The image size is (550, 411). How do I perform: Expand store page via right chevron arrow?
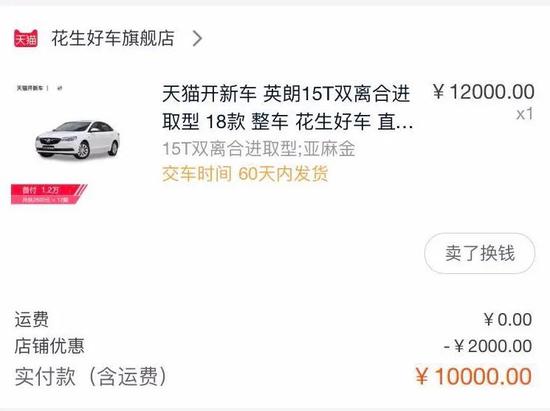click(197, 38)
